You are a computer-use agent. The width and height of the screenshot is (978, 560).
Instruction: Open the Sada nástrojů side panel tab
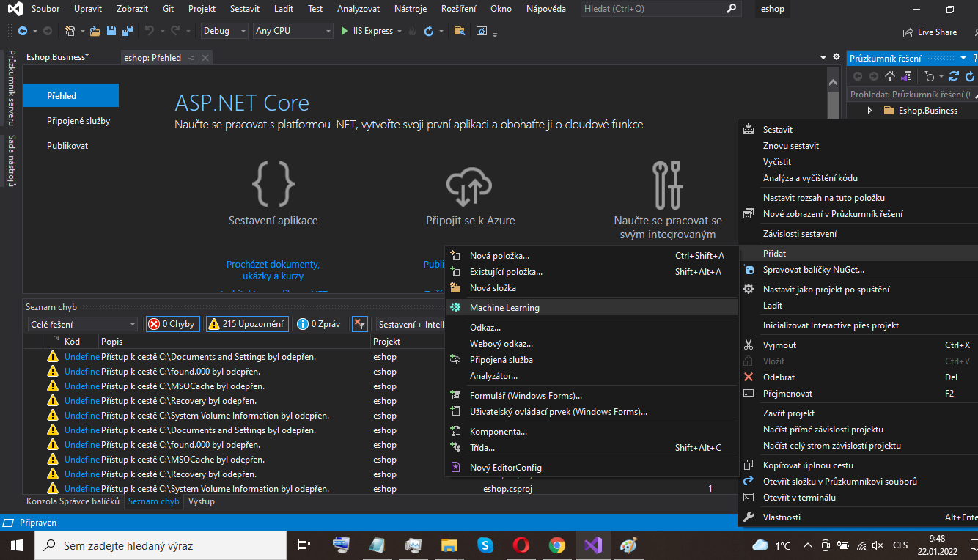pos(11,161)
